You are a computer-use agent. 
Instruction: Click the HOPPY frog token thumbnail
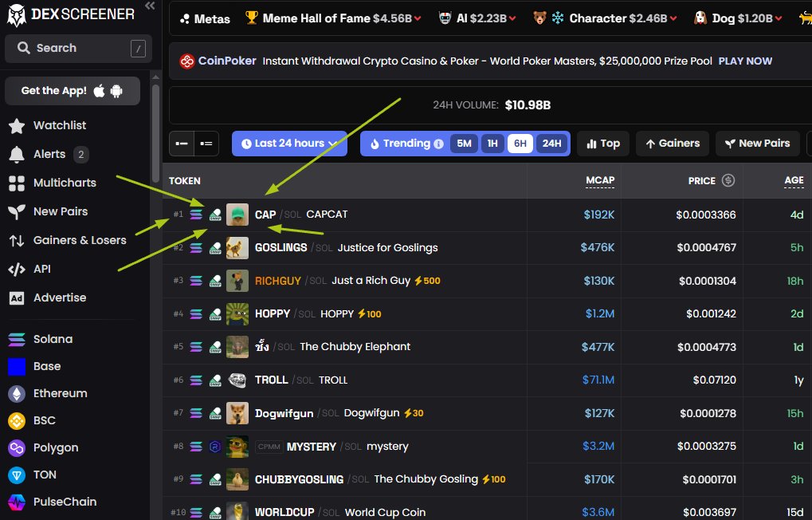coord(237,313)
